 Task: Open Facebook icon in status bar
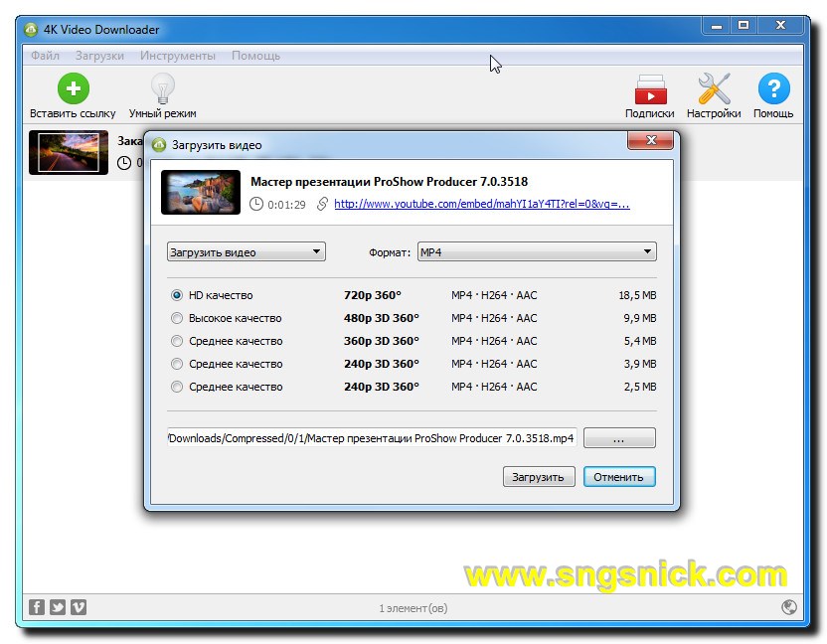click(37, 607)
